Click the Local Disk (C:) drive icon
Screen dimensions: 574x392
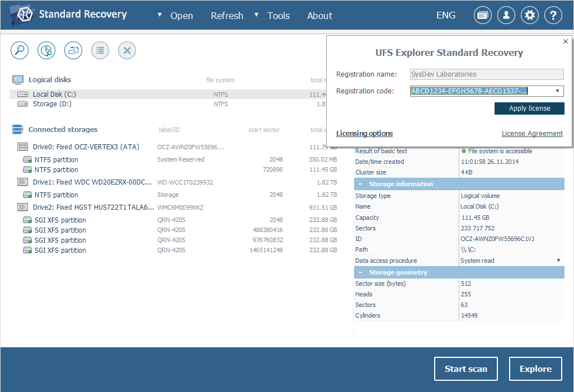tap(23, 95)
